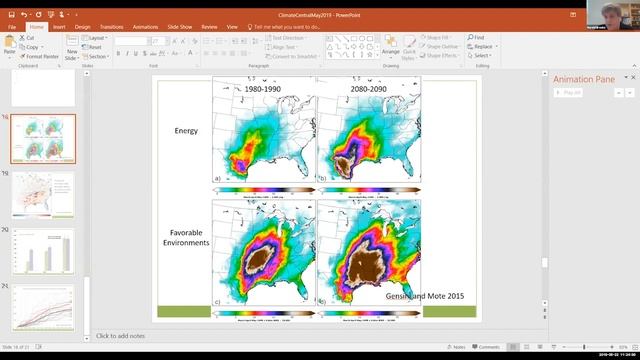This screenshot has height=360, width=640.
Task: Open the File menu
Action: 12,27
